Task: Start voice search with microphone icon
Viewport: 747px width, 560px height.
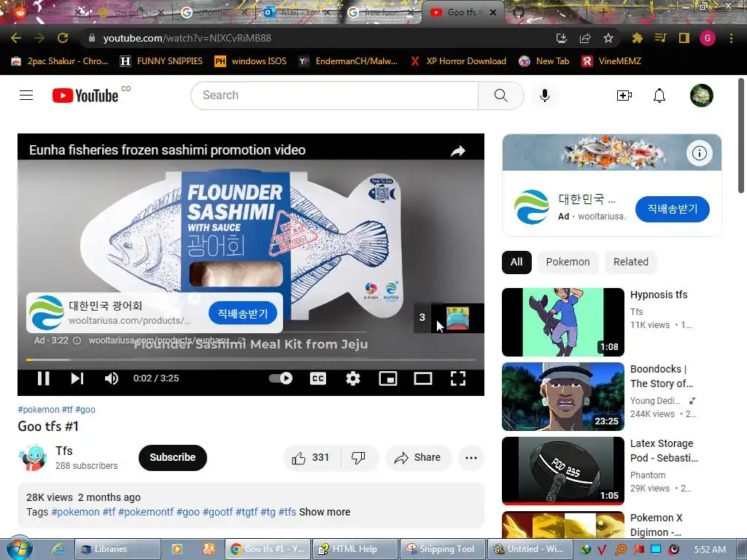Action: 544,96
